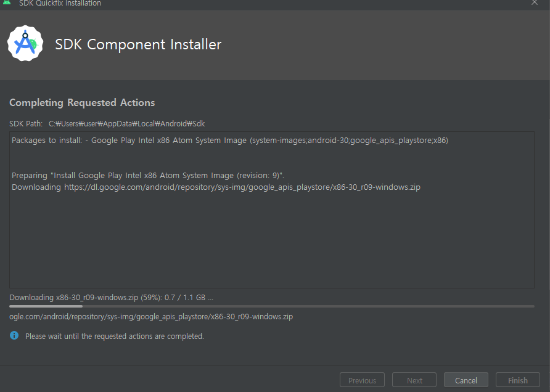Click the dl.google.com download URL log line
Viewport: 550px width, 392px height.
pos(216,187)
